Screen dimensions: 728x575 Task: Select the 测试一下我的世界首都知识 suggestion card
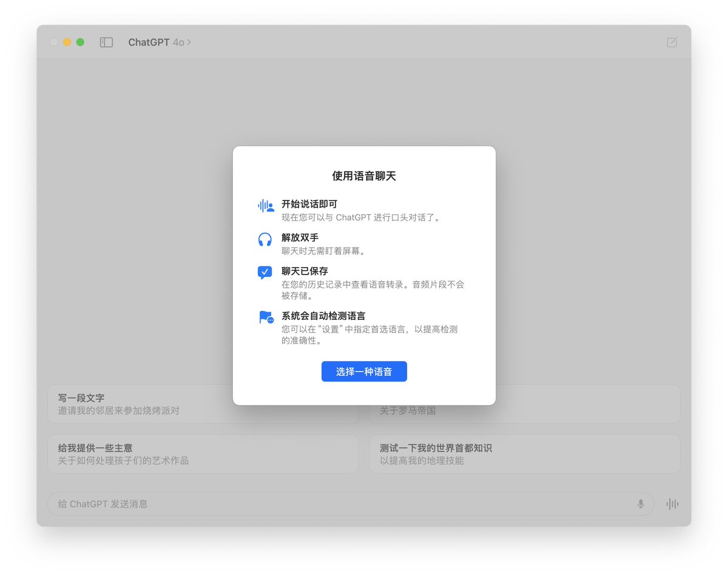click(x=525, y=454)
